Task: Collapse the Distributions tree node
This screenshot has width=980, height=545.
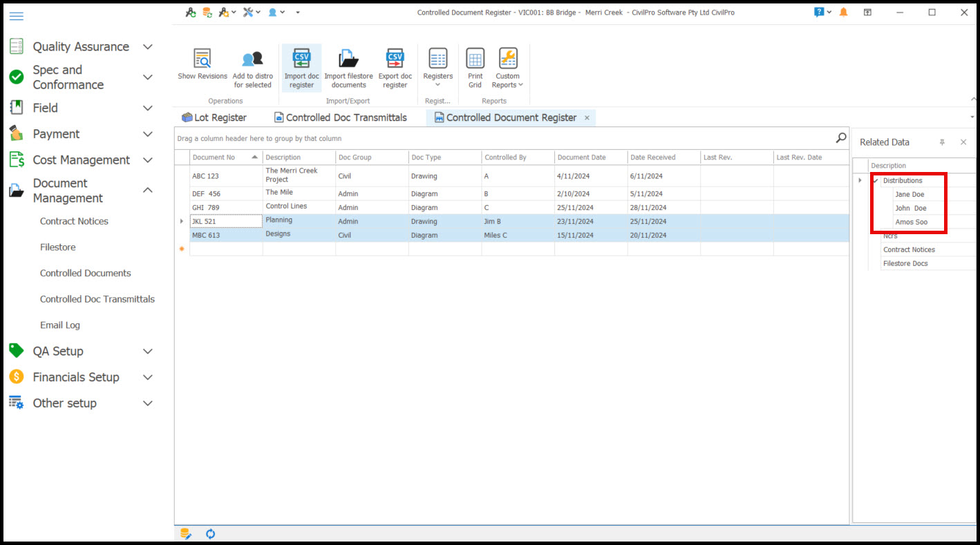Action: [876, 181]
